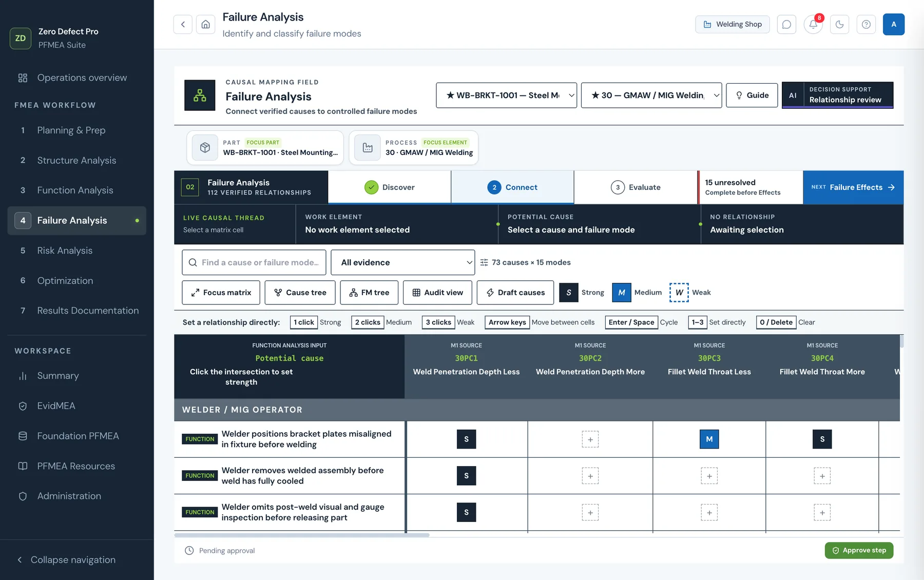Click S cell under 30PC4 Fillet Weld Throat More
This screenshot has height=580, width=924.
(822, 439)
